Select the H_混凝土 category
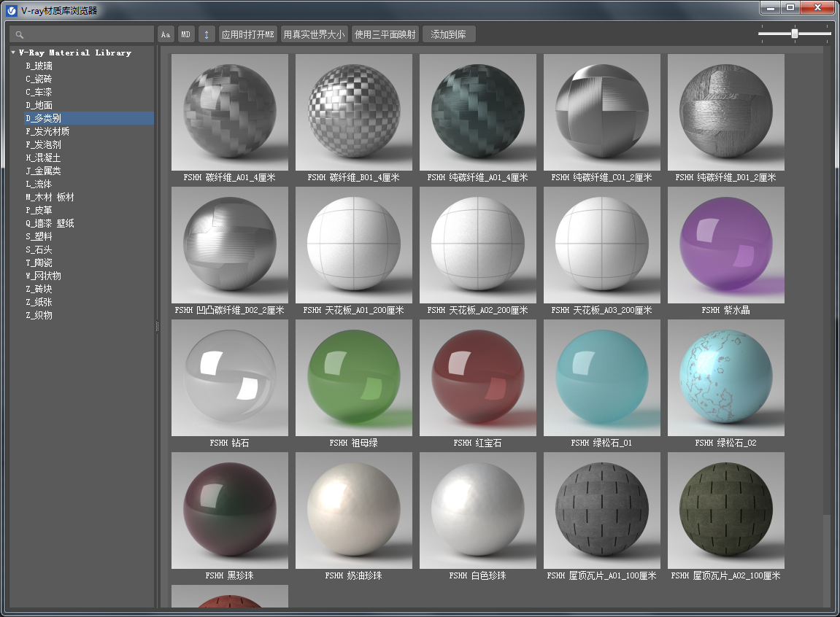This screenshot has width=840, height=617. 43,158
